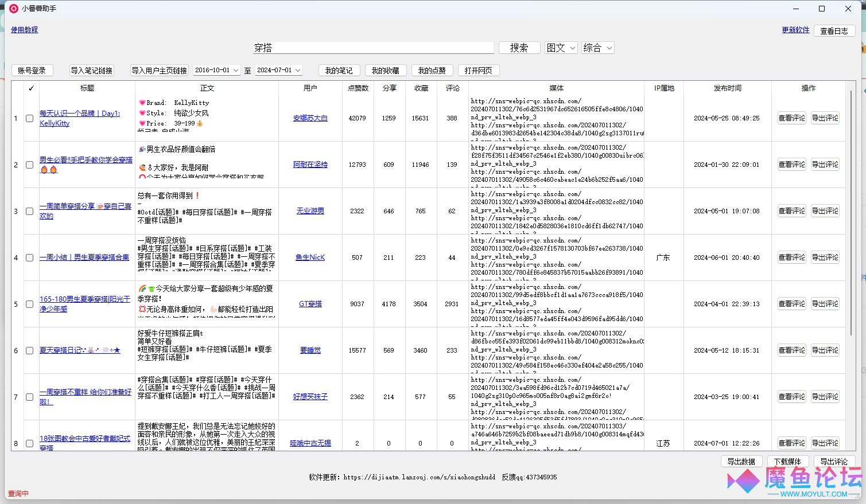Open note title 夏天穿搭日记

80,350
